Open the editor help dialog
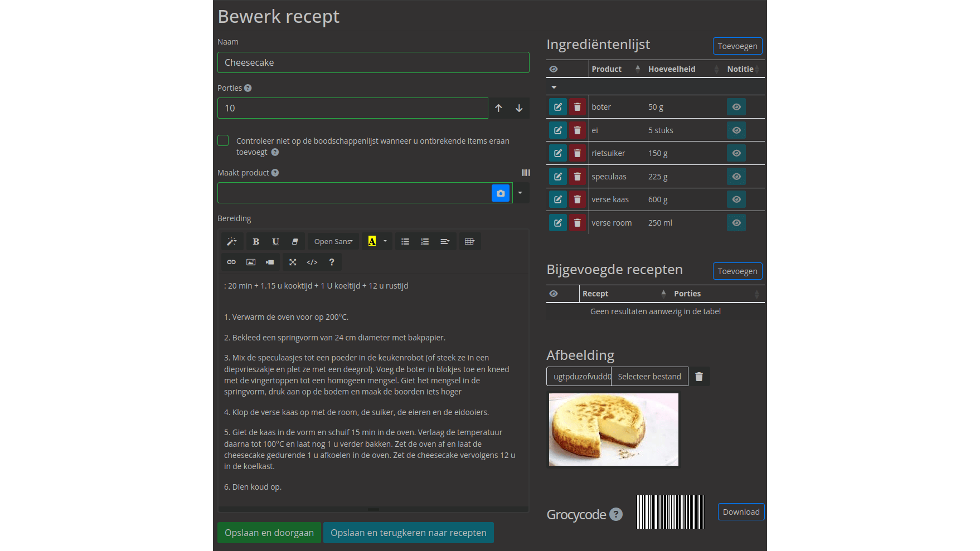The image size is (980, 551). pyautogui.click(x=332, y=262)
